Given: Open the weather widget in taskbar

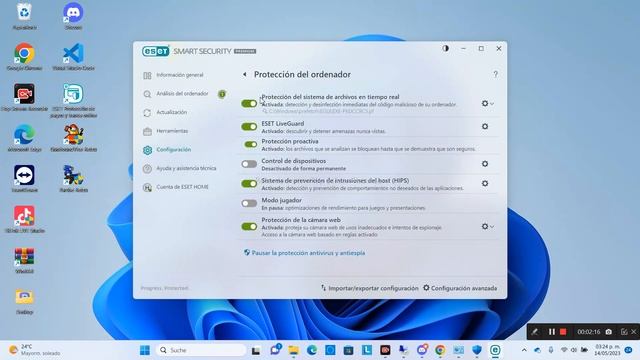Looking at the screenshot, I should click(34, 350).
